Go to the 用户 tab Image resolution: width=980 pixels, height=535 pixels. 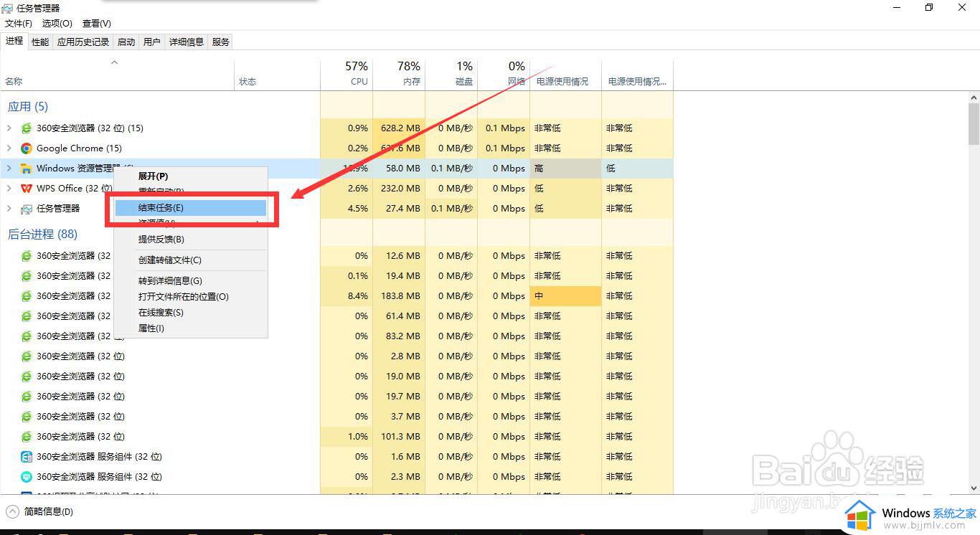pos(152,42)
